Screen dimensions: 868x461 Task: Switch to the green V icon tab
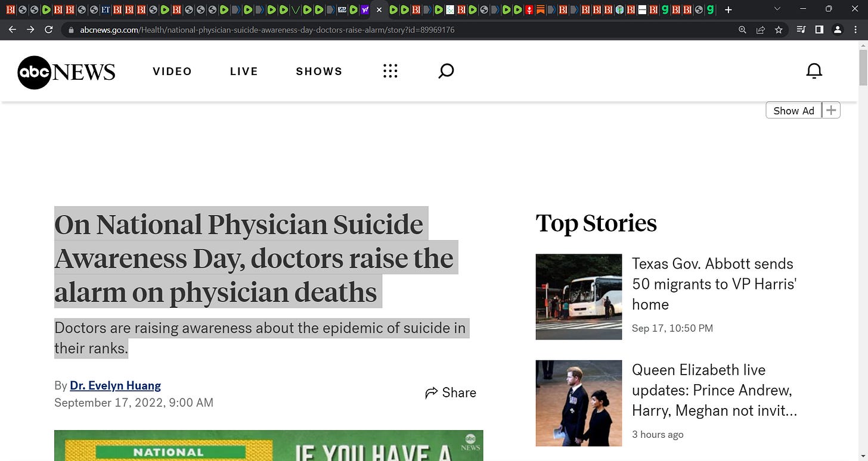coord(295,10)
